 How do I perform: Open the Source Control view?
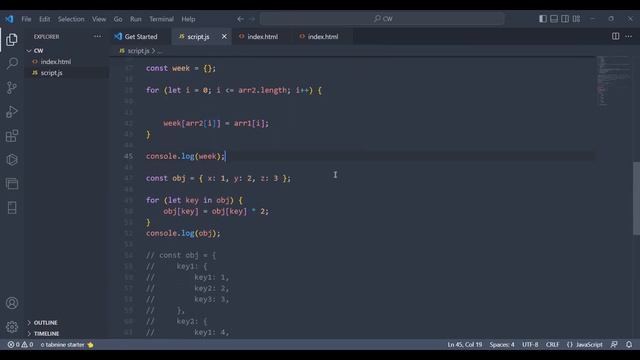[x=12, y=87]
